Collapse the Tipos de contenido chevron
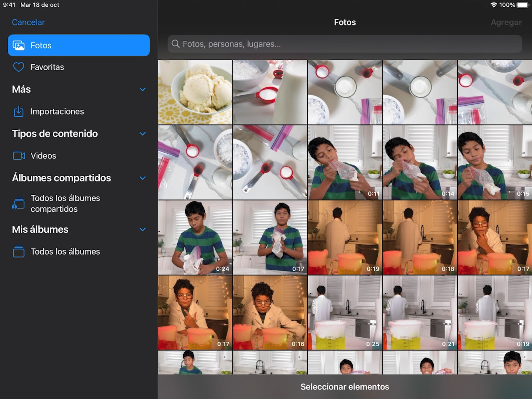Image resolution: width=532 pixels, height=399 pixels. (143, 134)
